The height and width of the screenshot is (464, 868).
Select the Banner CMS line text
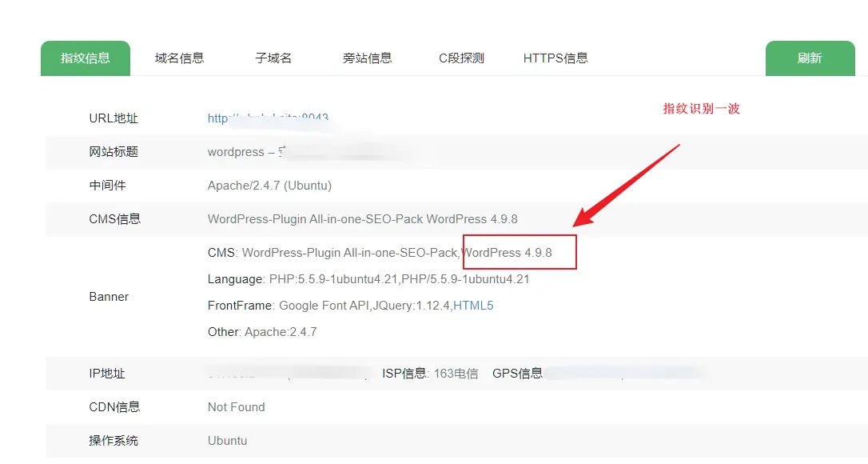coord(380,253)
